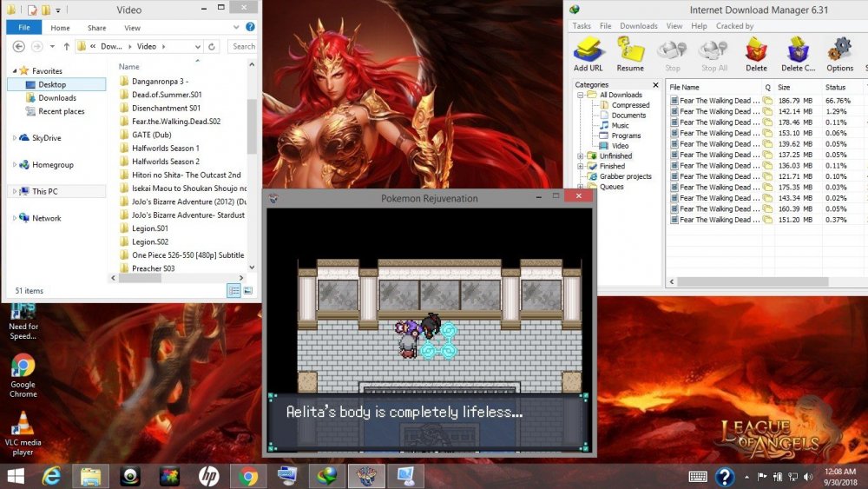Select Recent places in Favorites

pos(61,111)
